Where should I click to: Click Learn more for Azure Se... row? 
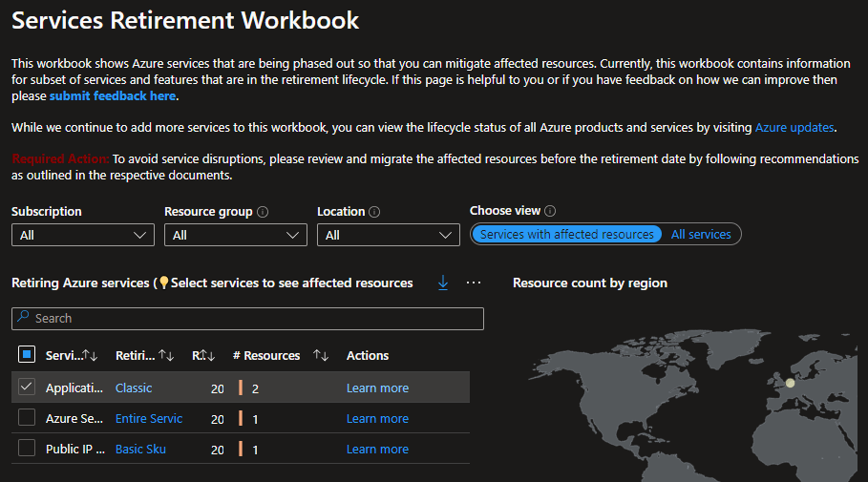point(377,418)
